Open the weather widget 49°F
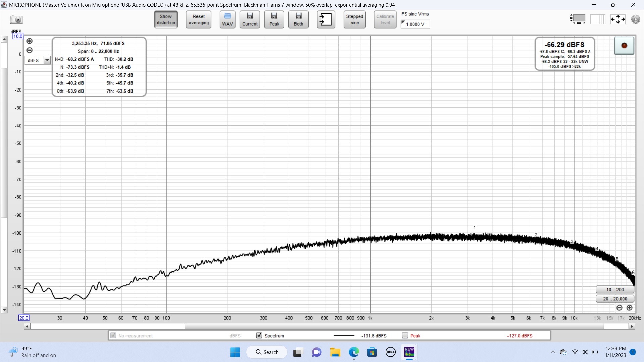 pos(33,352)
